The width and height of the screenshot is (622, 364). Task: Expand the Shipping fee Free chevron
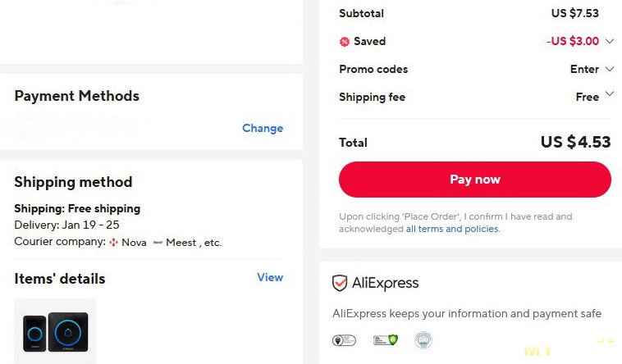609,95
